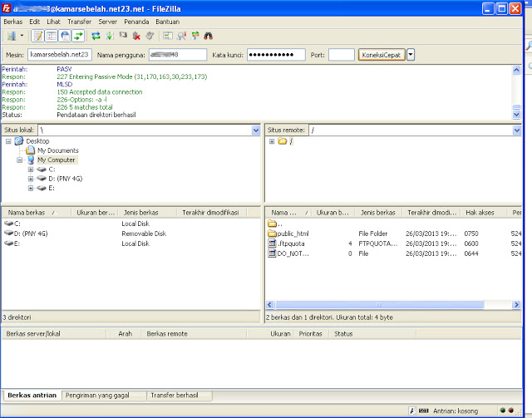Image resolution: width=532 pixels, height=418 pixels.
Task: Reconnect to the last server
Action: click(x=150, y=36)
